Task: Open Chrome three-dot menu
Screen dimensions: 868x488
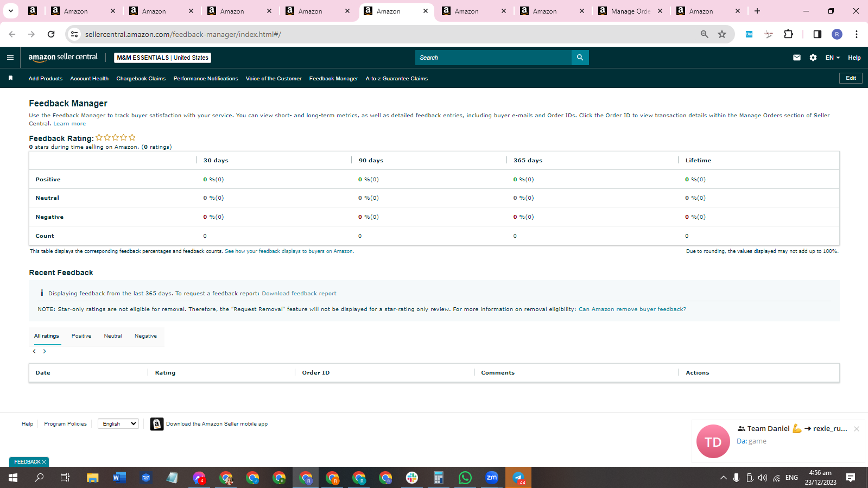Action: [x=857, y=34]
